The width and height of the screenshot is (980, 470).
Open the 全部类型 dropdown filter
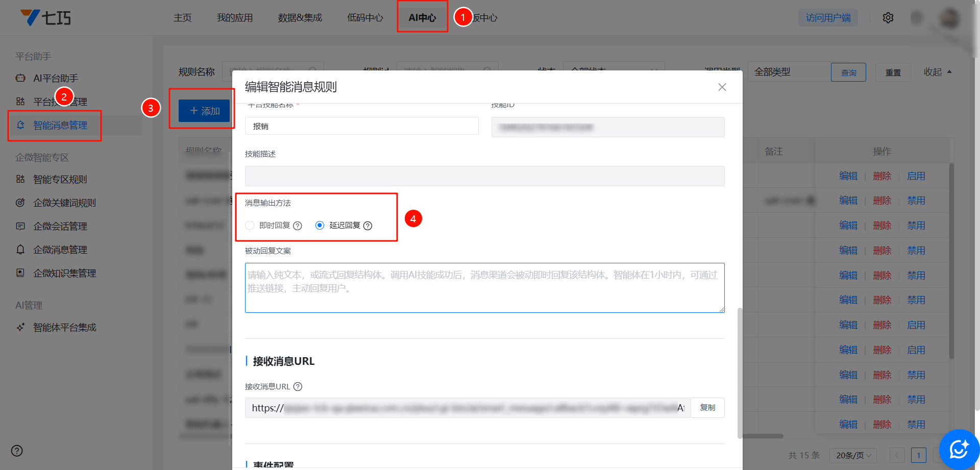tap(789, 72)
